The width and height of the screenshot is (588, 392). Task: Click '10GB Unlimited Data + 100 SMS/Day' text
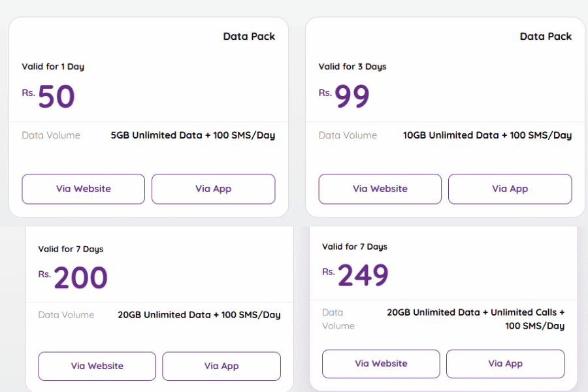click(487, 135)
